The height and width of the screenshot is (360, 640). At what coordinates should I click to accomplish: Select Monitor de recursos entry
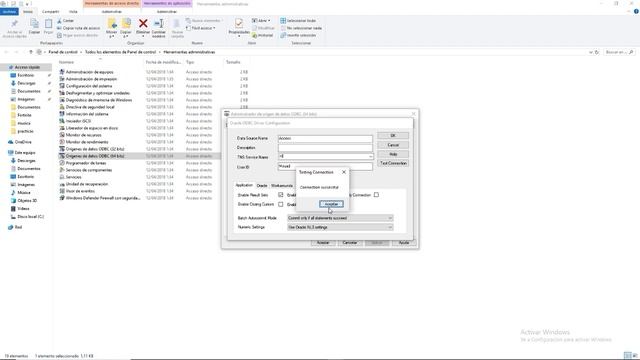coord(83,135)
